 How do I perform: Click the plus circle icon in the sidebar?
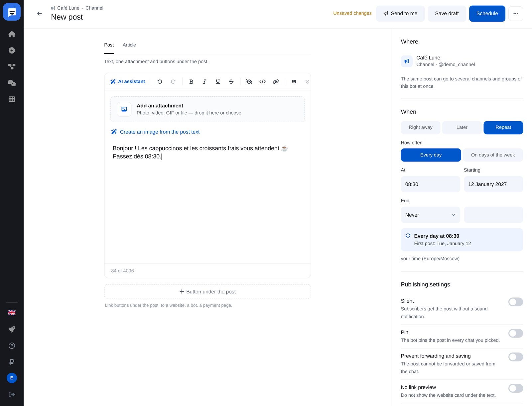pyautogui.click(x=12, y=51)
